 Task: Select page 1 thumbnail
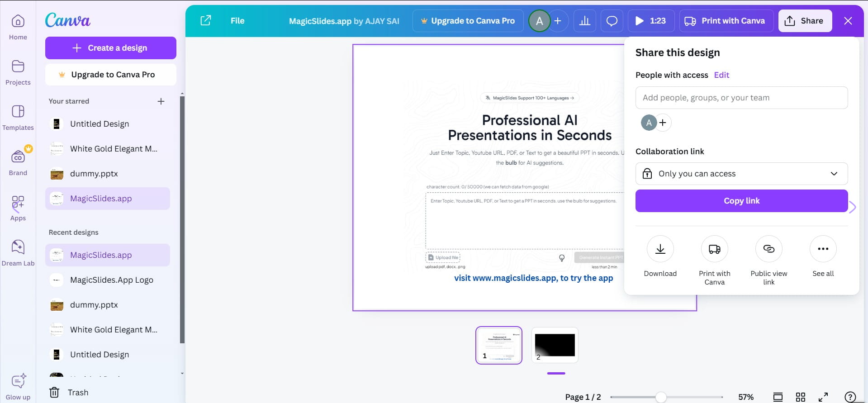tap(499, 345)
